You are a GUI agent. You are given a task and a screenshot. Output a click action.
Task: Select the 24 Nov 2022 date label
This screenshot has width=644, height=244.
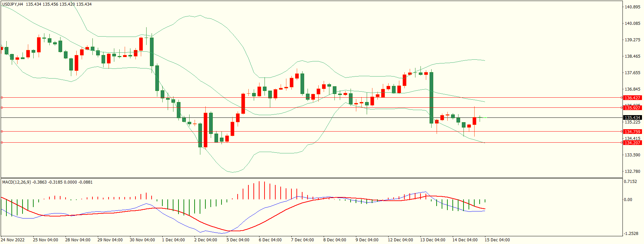(x=13, y=240)
